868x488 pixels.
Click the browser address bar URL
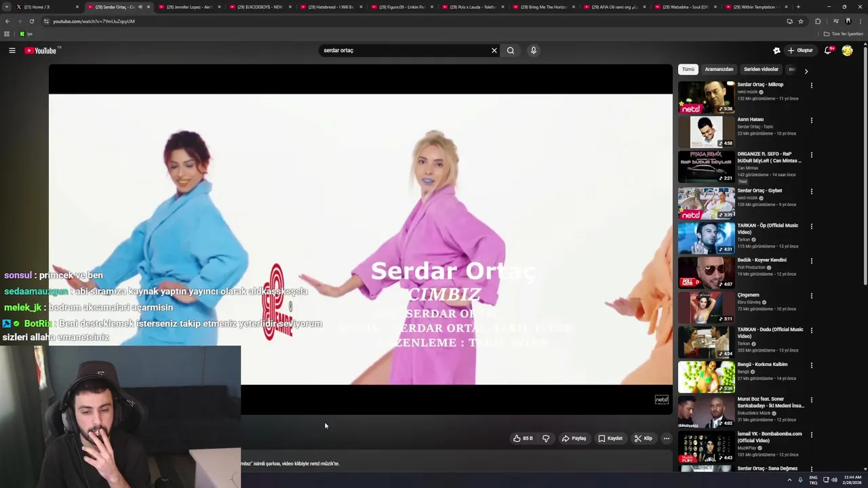coord(94,21)
